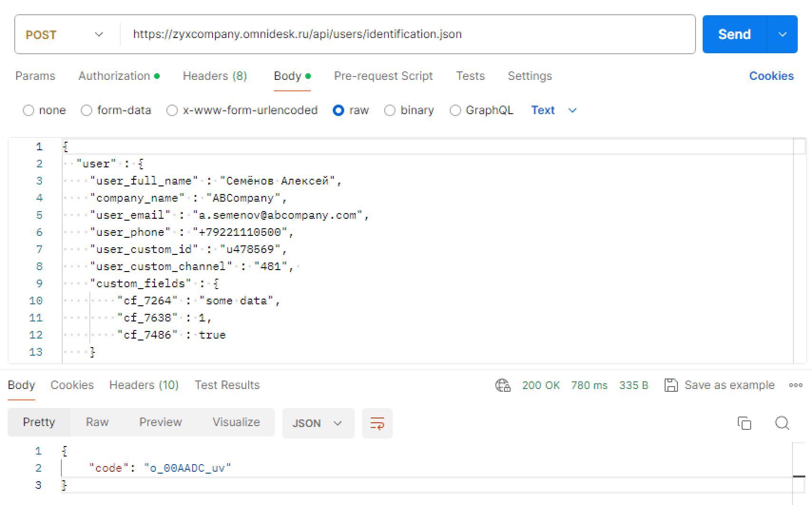Click the Cookies link
Viewport: 812px width, 505px height.
click(771, 76)
